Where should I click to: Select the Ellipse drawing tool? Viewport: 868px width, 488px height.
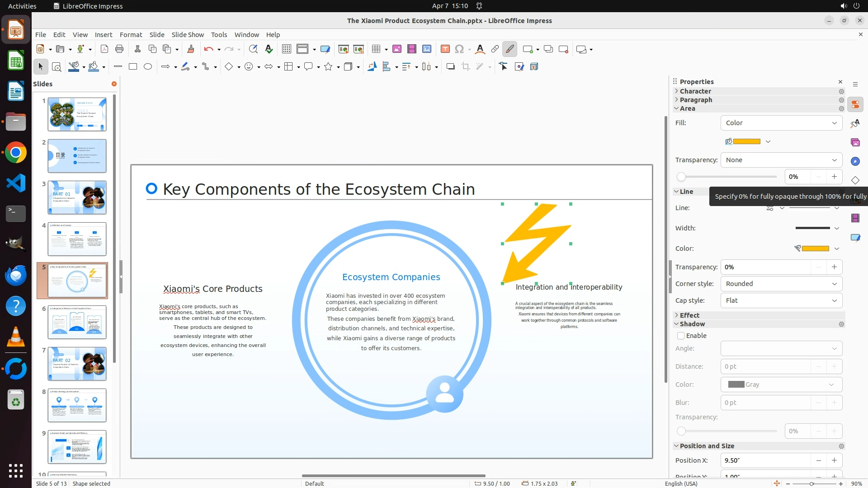pos(148,67)
